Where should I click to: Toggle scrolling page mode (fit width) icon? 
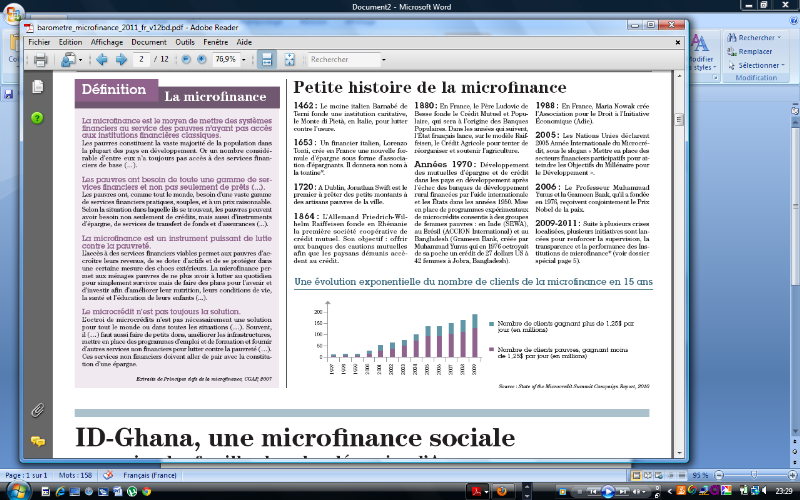266,60
